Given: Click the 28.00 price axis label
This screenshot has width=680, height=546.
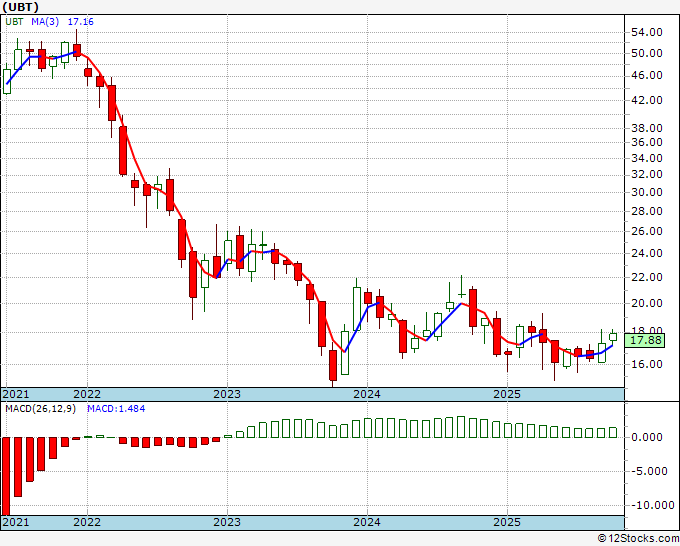Looking at the screenshot, I should [646, 211].
